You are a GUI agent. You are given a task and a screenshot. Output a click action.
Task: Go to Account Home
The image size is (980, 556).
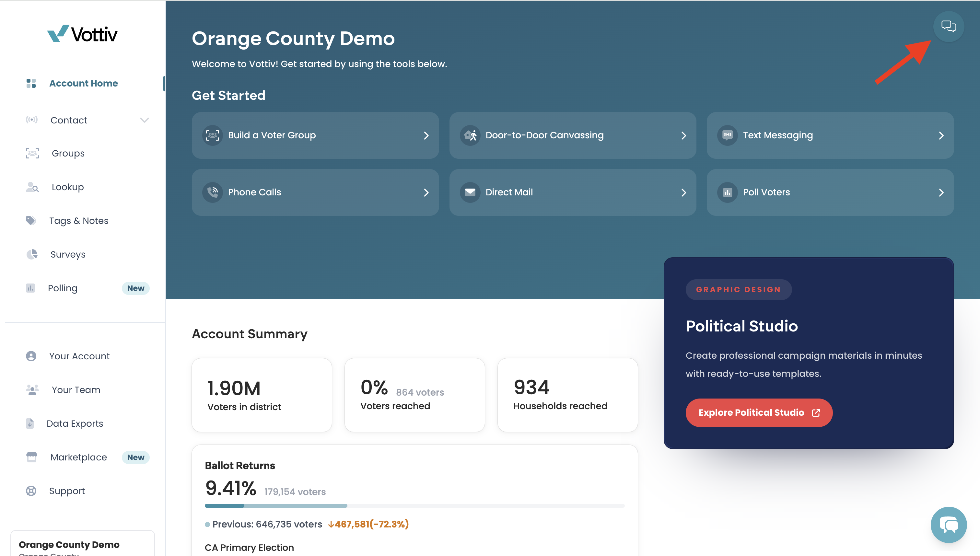(x=83, y=83)
